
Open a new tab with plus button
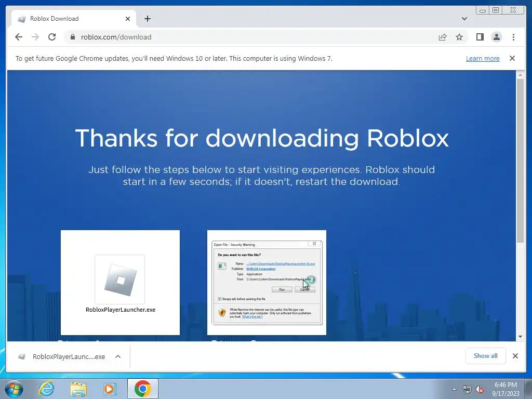click(147, 19)
